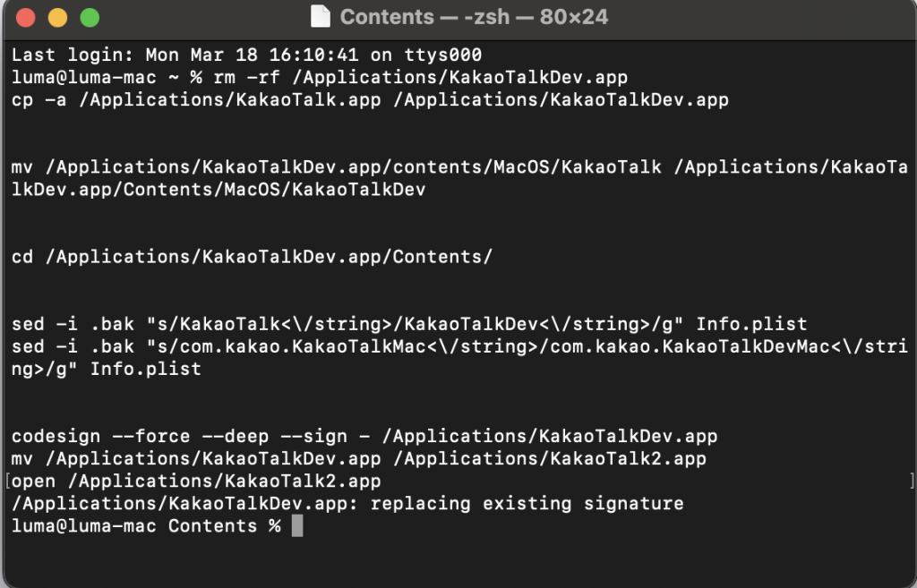Image resolution: width=917 pixels, height=588 pixels.
Task: Click the "Last login" line text
Action: tap(246, 55)
